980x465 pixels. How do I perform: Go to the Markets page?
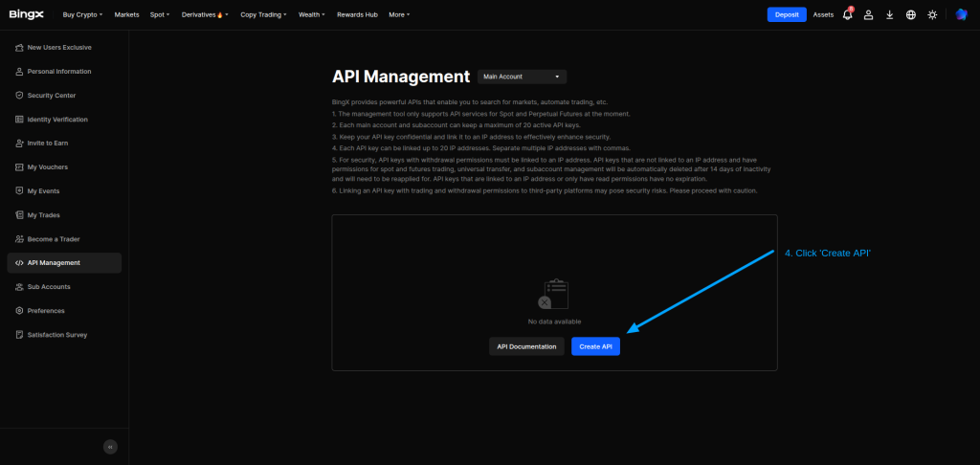(x=126, y=15)
